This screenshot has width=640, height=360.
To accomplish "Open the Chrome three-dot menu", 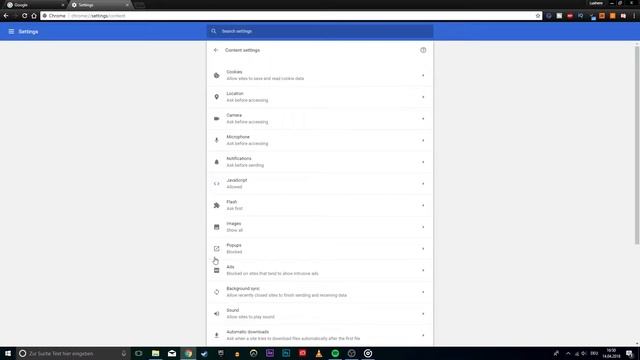I will point(634,16).
